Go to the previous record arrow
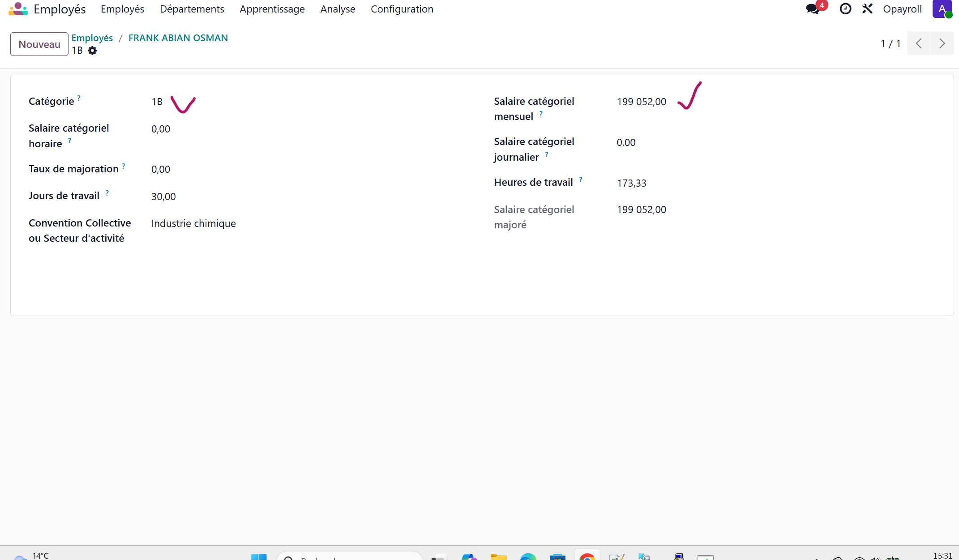The height and width of the screenshot is (560, 959). (919, 43)
